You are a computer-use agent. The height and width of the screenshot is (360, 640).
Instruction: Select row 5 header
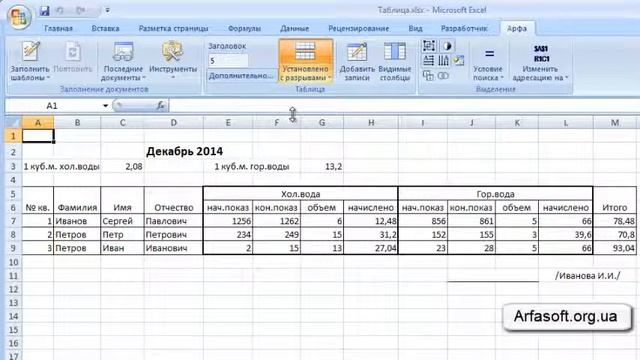[13, 194]
